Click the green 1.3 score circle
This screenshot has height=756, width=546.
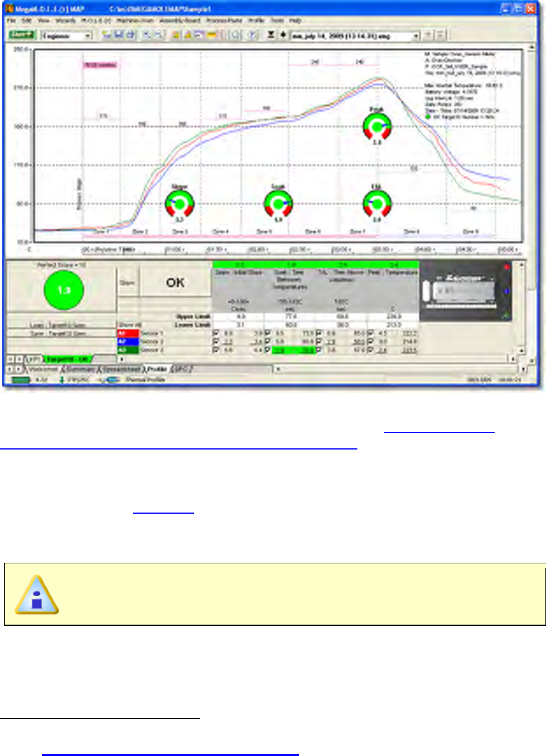(x=64, y=290)
